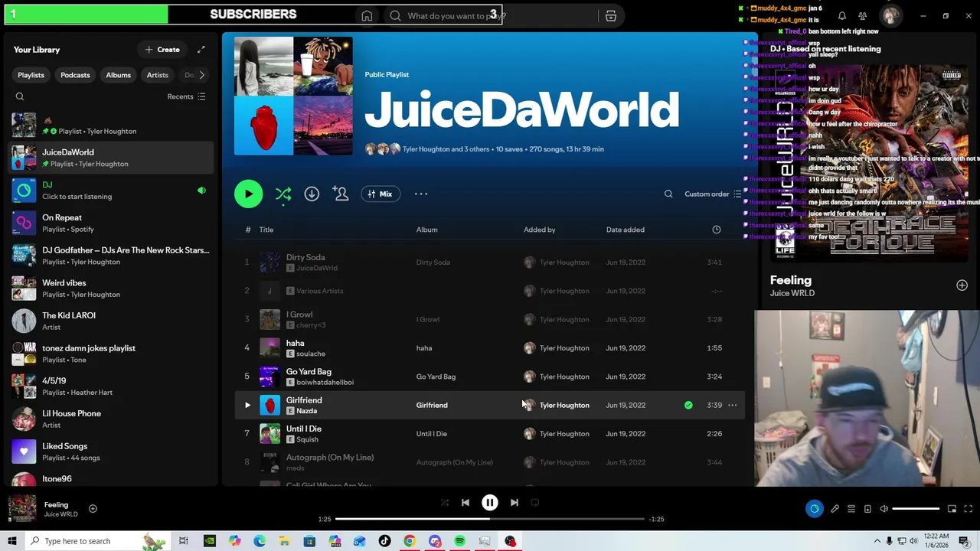
Task: Filter library by Artists
Action: pos(157,75)
